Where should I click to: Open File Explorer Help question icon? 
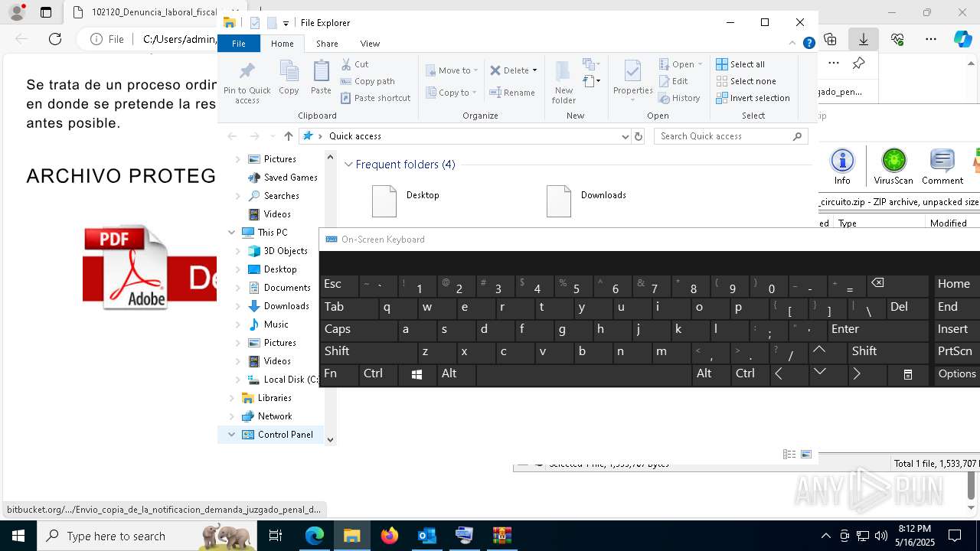tap(808, 44)
